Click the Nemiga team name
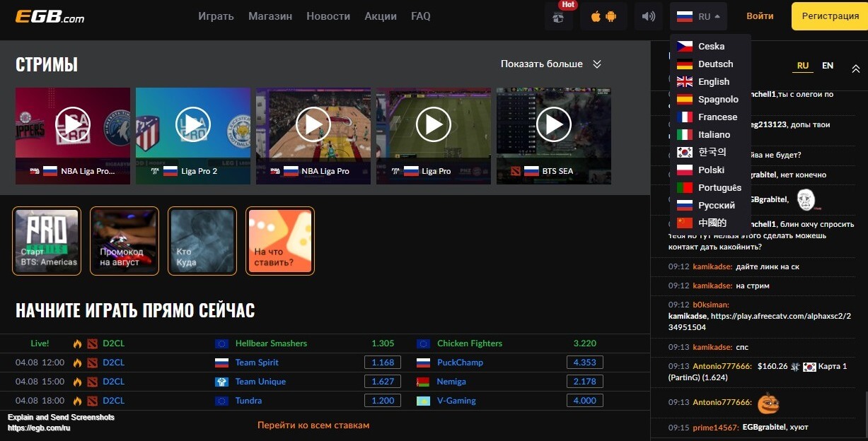 tap(451, 382)
